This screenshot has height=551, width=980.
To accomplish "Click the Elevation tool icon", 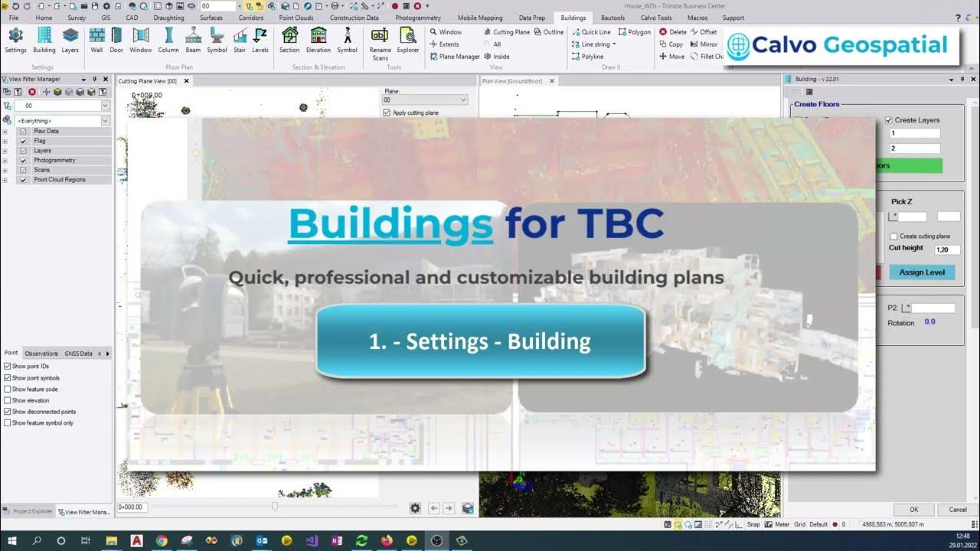I will pyautogui.click(x=318, y=41).
